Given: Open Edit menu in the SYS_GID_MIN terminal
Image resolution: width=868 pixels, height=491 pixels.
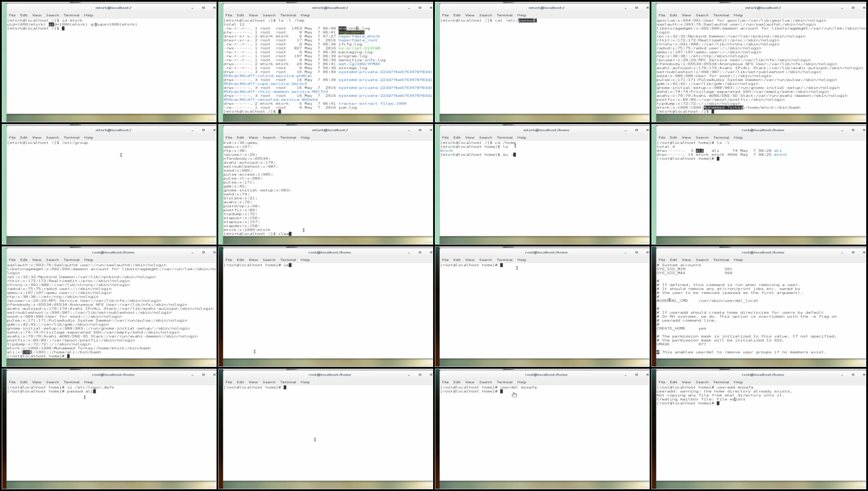Looking at the screenshot, I should (673, 260).
